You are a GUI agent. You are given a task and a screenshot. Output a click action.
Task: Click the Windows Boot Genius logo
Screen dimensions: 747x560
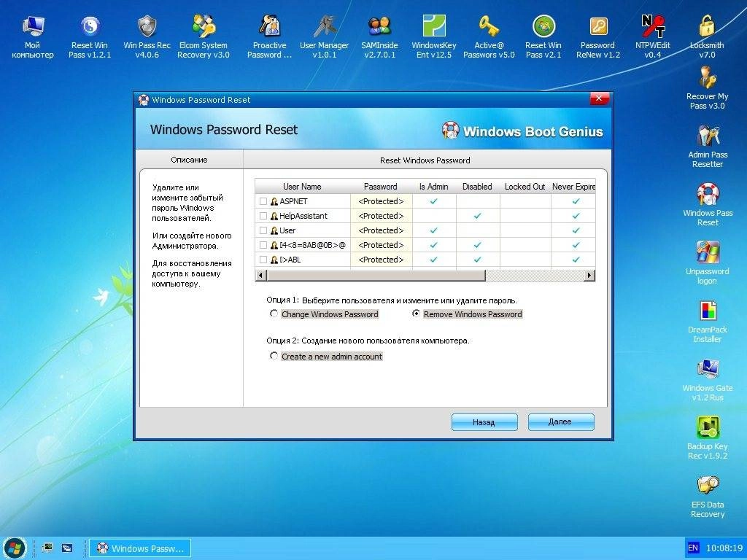[522, 131]
